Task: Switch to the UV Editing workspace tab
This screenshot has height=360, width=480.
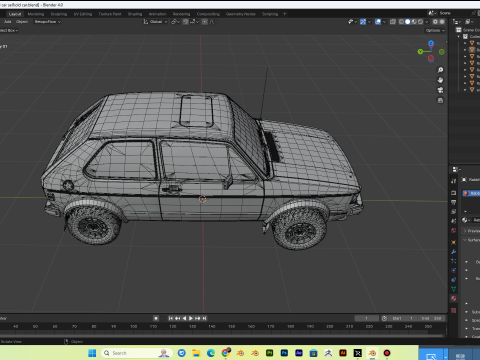Action: 83,14
